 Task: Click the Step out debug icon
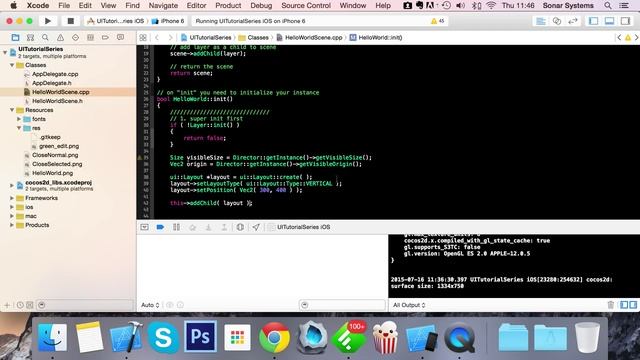224,227
